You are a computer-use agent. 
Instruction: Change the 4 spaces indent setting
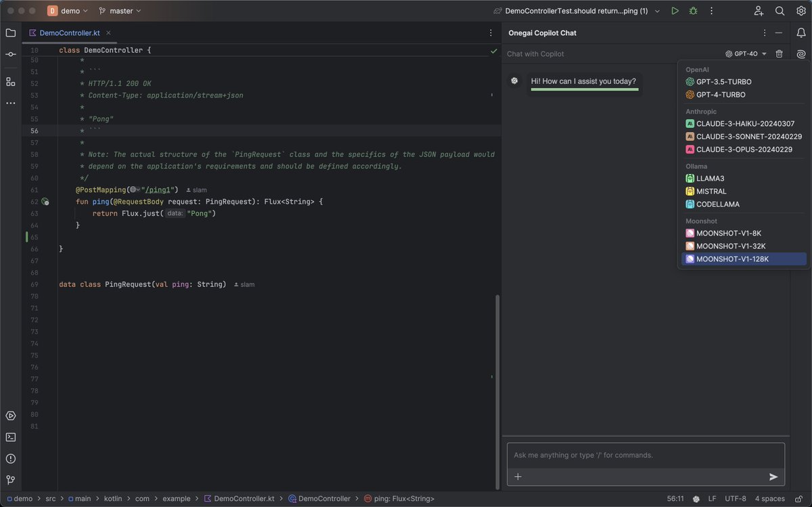(769, 499)
